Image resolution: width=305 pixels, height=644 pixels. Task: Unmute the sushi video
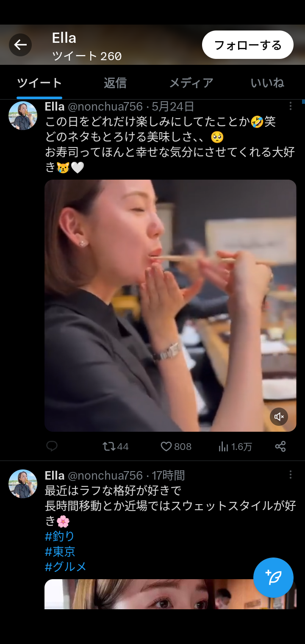click(279, 417)
